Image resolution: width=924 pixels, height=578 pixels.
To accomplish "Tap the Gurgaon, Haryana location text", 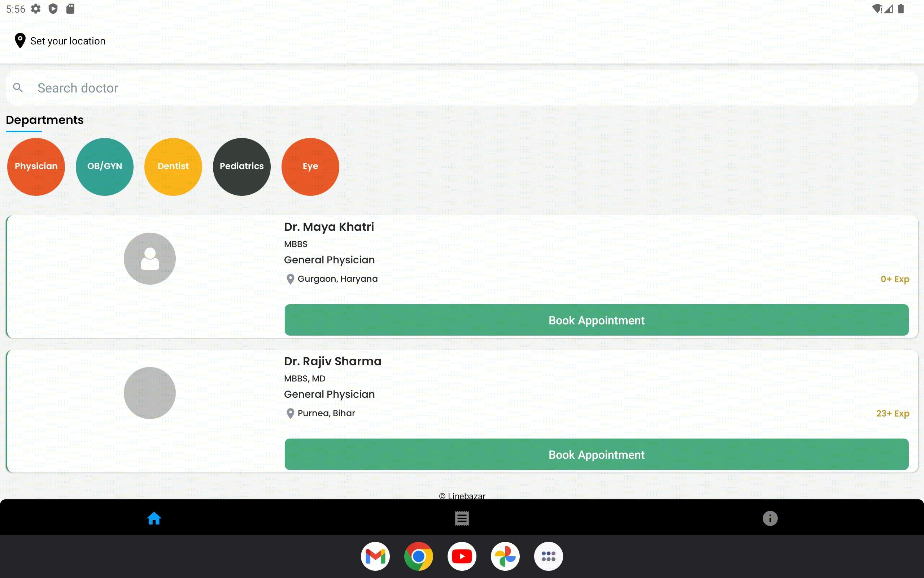I will click(337, 279).
